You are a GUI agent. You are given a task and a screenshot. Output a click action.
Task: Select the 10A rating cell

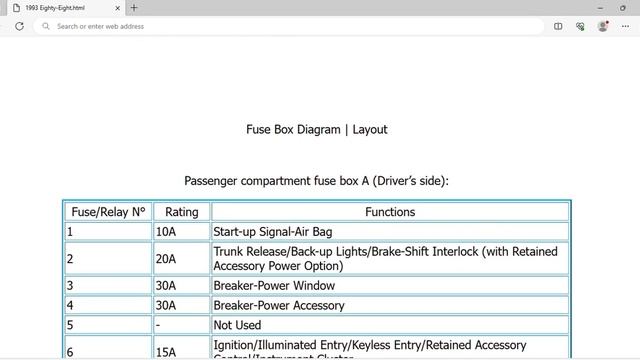(182, 232)
